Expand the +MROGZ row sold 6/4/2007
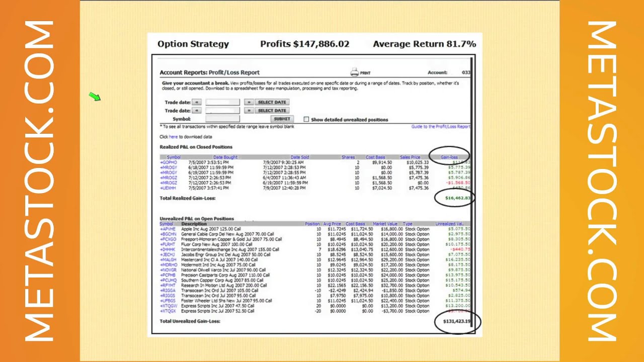 click(x=169, y=177)
